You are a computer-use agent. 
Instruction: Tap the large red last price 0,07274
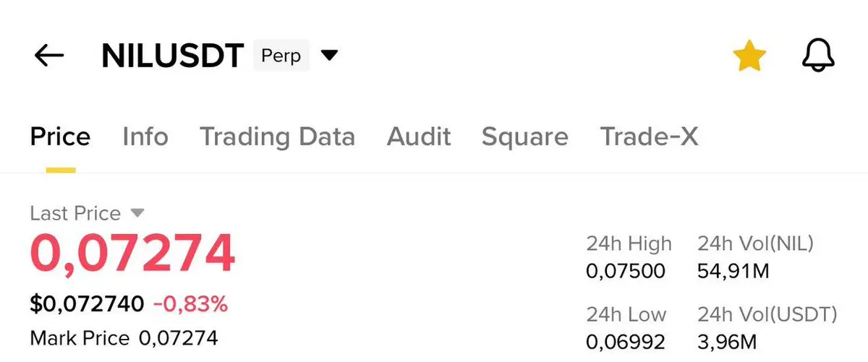click(132, 253)
